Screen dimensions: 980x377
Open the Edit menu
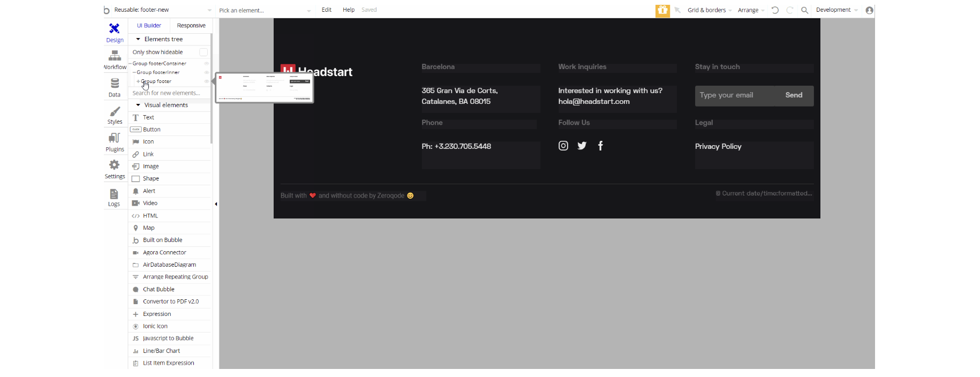(327, 10)
